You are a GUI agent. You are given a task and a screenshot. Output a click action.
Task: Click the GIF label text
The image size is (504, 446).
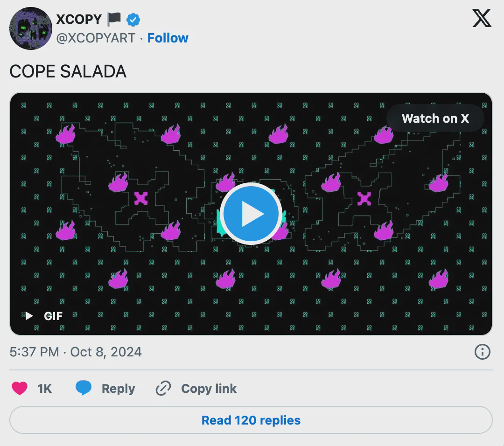point(53,316)
